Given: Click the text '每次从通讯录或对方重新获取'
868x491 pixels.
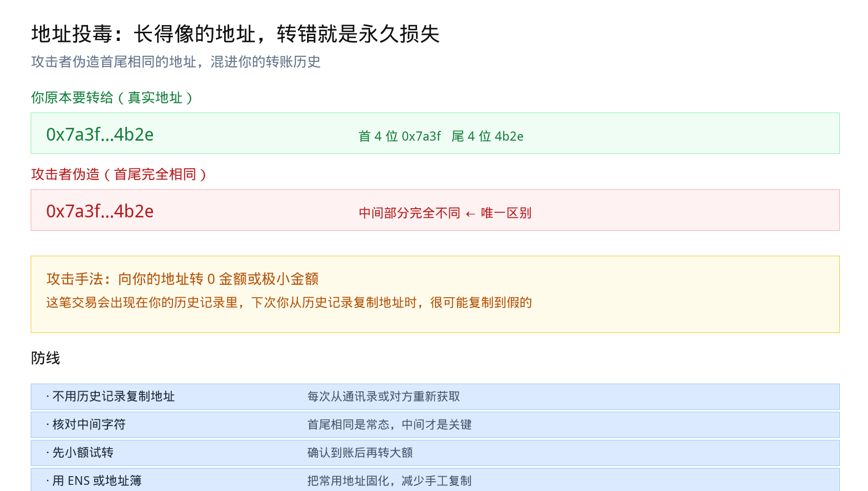Looking at the screenshot, I should point(383,396).
